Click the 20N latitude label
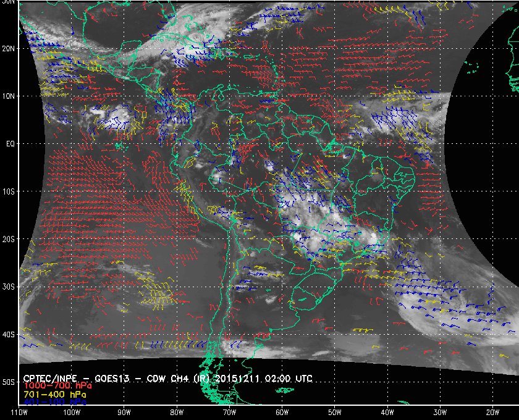Viewport: 519px width, 420px height. click(8, 48)
